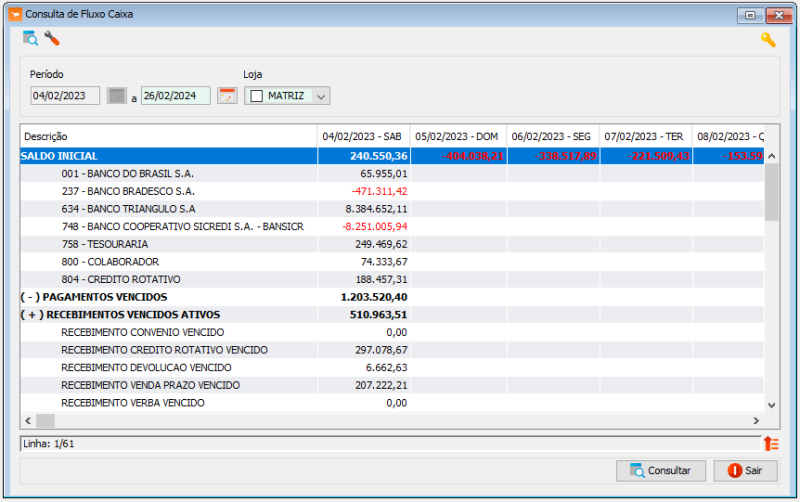Click the value 65.955,01
The width and height of the screenshot is (800, 502).
tap(384, 173)
